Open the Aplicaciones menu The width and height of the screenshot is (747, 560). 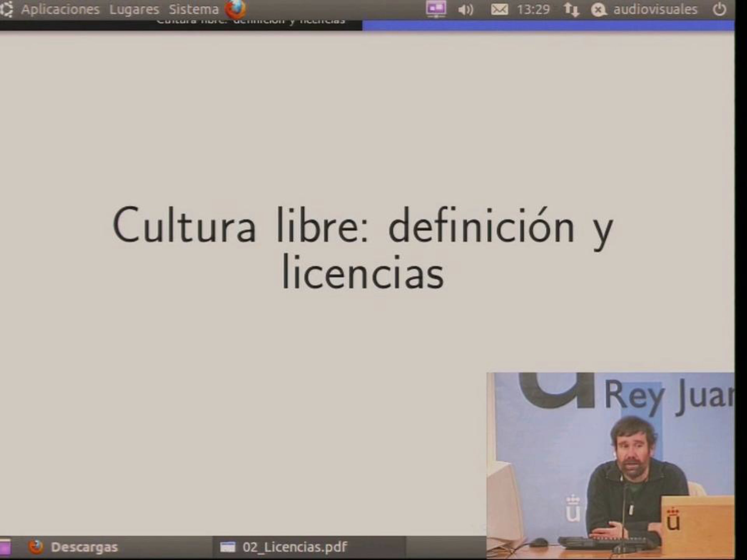point(60,9)
